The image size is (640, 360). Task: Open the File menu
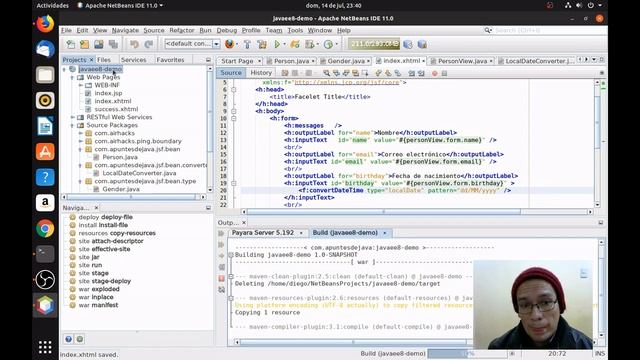point(66,30)
